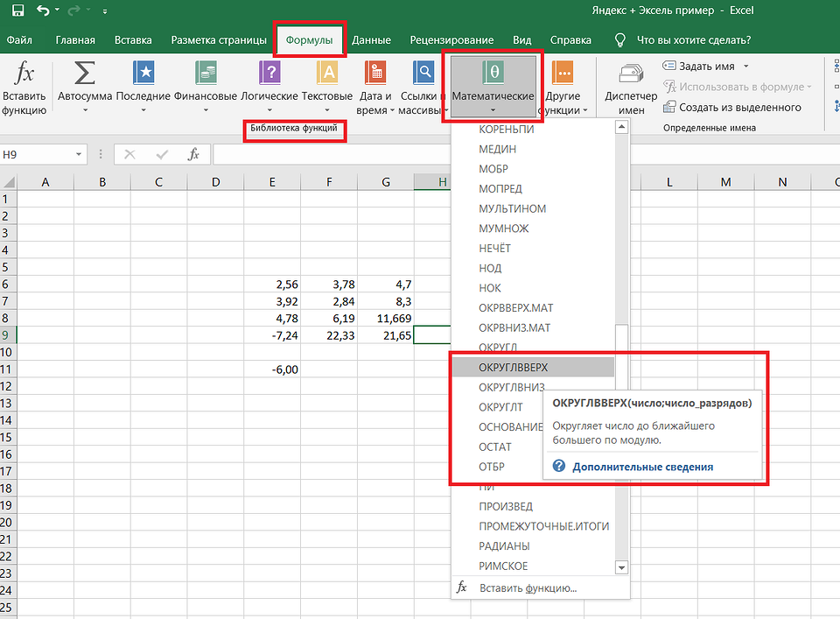Click the Задать имя button
This screenshot has width=840, height=619.
point(699,66)
